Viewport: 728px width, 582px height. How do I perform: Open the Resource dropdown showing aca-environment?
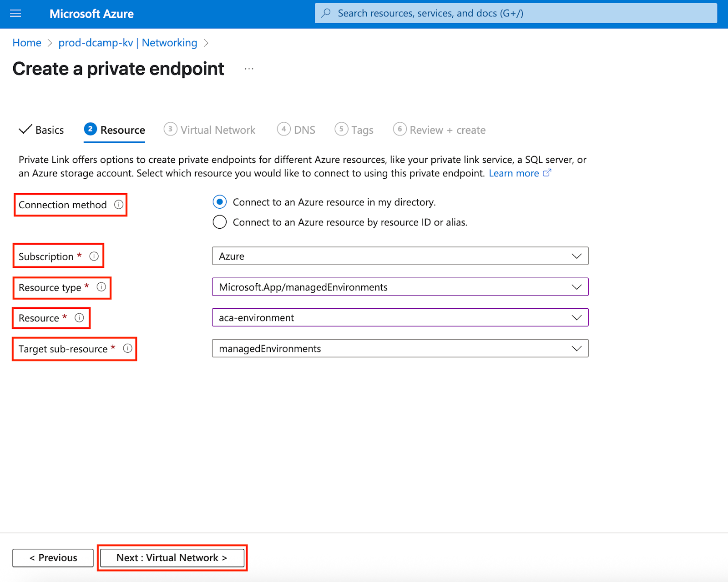[400, 317]
